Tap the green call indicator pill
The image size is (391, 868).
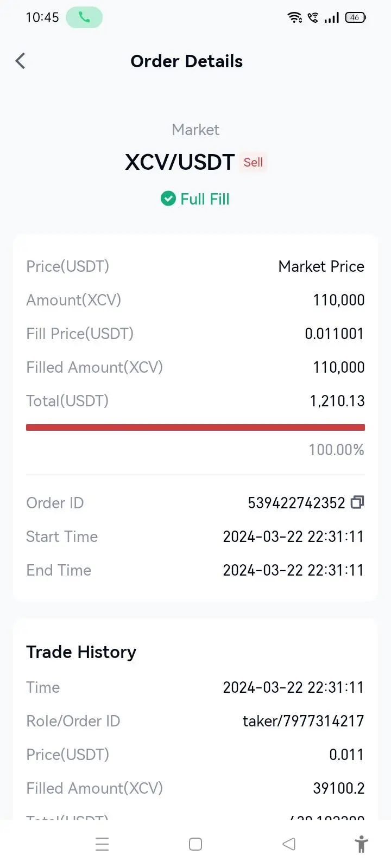coord(84,17)
